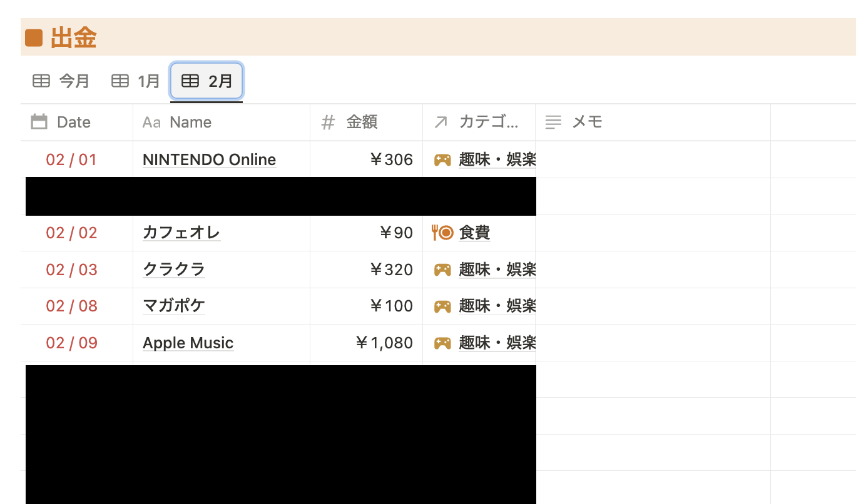Open 趣味・娯楽 category in Apple Music row
856x504 pixels.
coord(497,343)
